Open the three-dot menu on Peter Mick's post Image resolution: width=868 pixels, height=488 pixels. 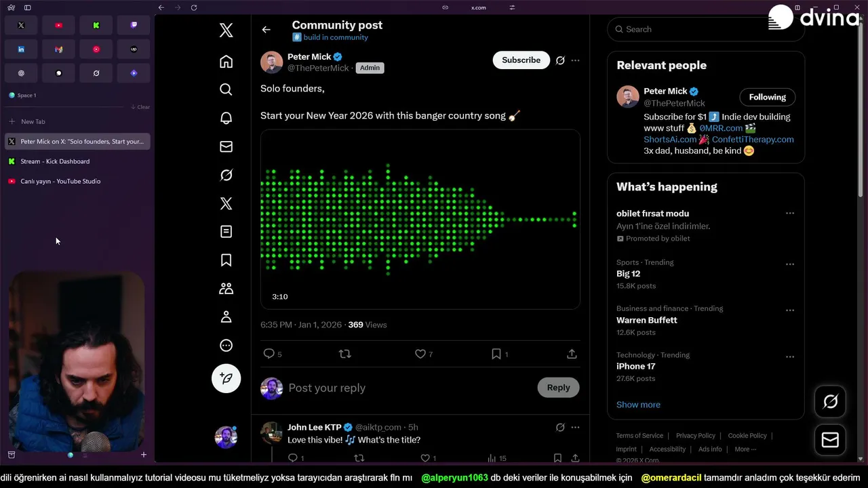tap(575, 60)
